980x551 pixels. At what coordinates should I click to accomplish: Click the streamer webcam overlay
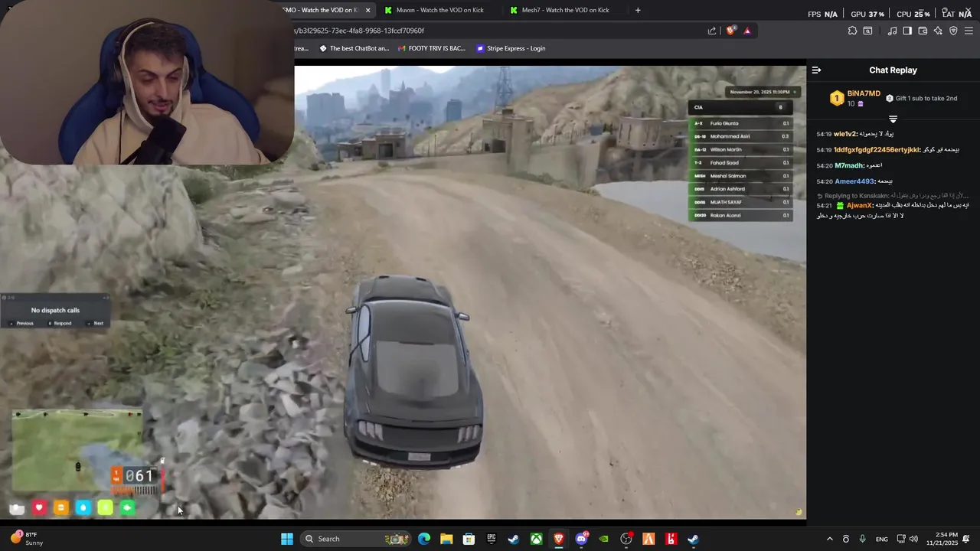tap(147, 82)
